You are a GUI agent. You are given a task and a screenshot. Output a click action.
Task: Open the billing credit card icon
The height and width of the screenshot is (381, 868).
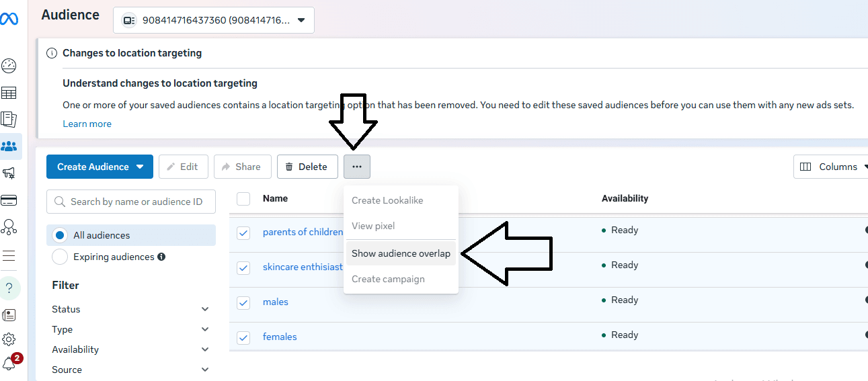coord(9,200)
